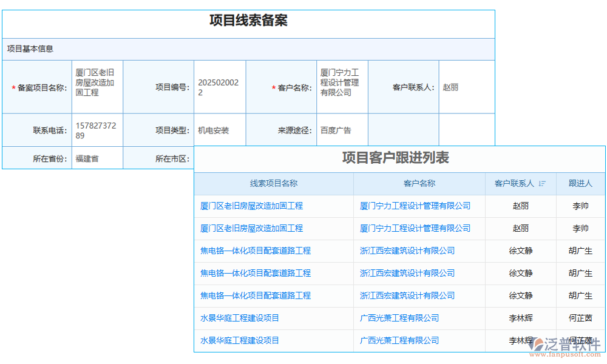Click the 跟进人 column header

click(580, 184)
